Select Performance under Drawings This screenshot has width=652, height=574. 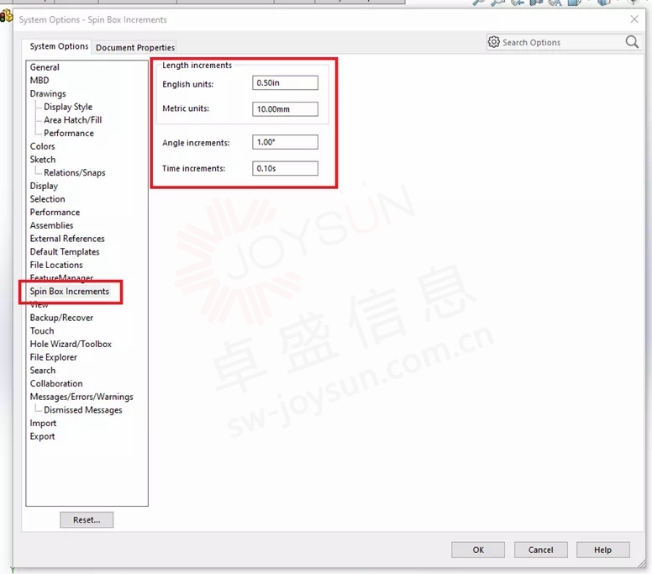point(69,133)
